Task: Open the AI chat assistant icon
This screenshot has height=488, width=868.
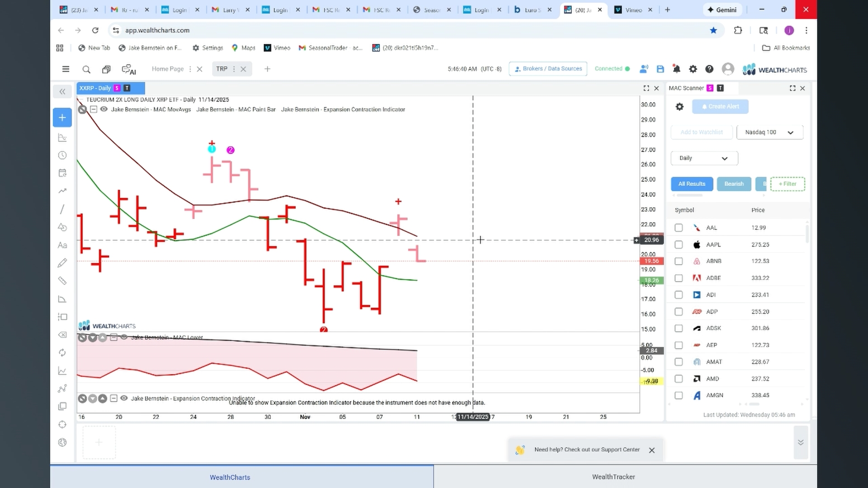Action: pyautogui.click(x=129, y=69)
